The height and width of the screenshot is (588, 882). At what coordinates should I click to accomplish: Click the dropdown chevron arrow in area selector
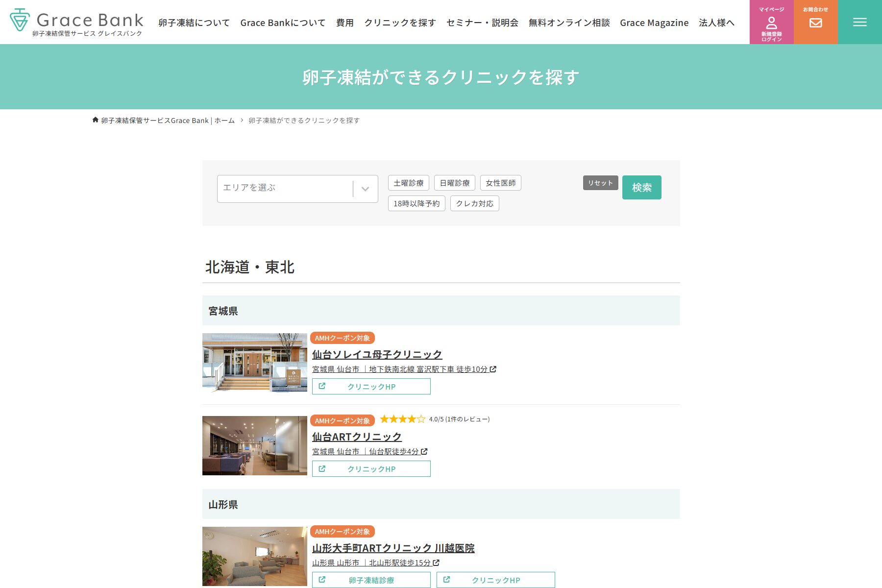click(x=365, y=189)
